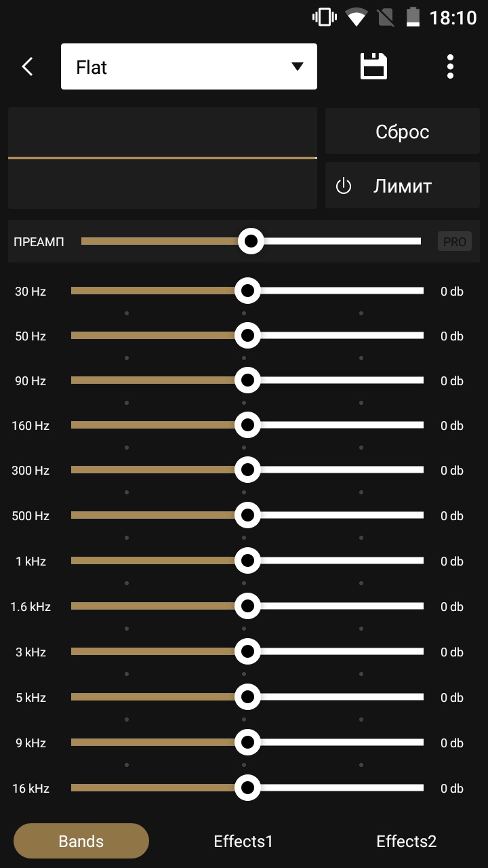This screenshot has height=868, width=488.
Task: Tap the PRO badge next to preamp
Action: (x=455, y=241)
